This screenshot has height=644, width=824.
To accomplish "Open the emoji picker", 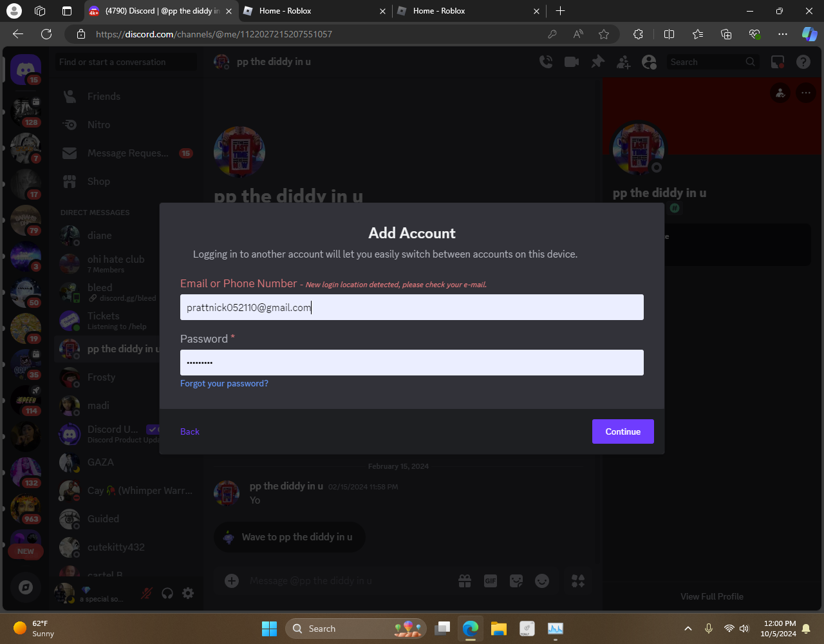I will click(542, 581).
